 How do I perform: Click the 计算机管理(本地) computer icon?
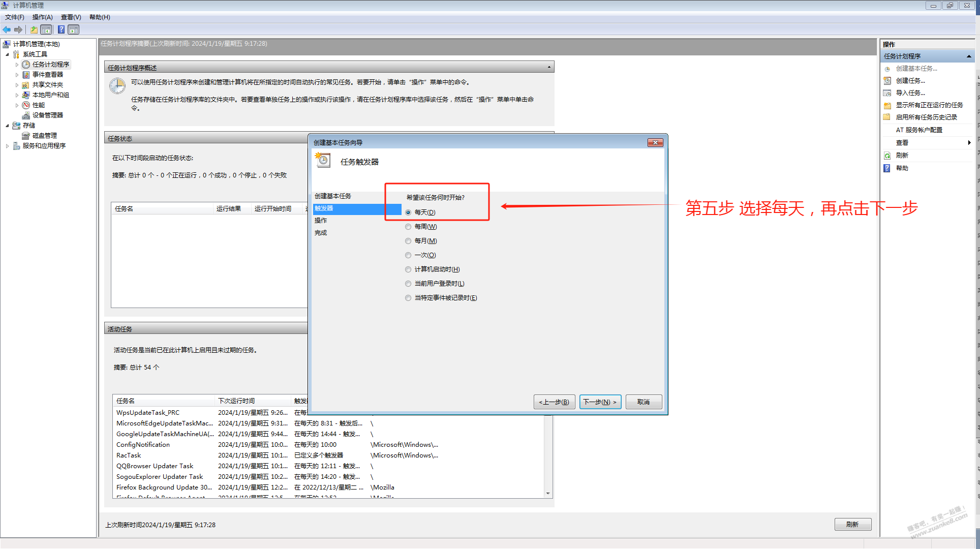point(7,44)
